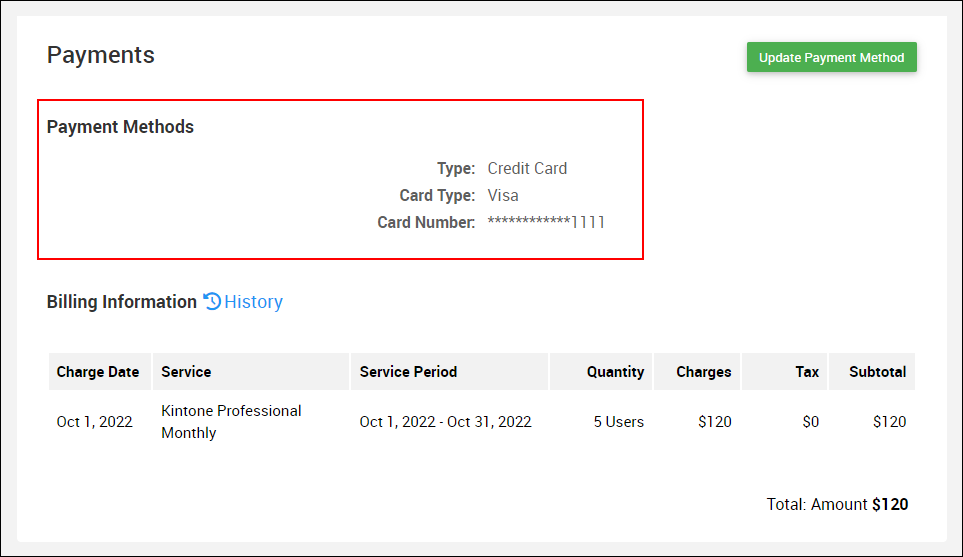Click the clock icon beside History
The width and height of the screenshot is (963, 557).
pyautogui.click(x=212, y=301)
